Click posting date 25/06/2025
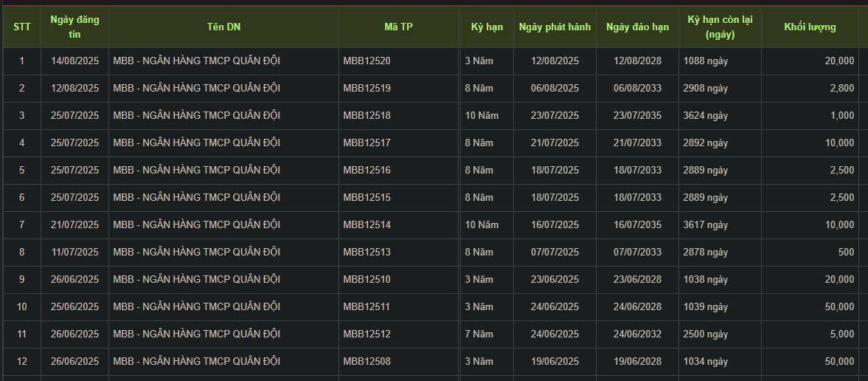This screenshot has height=381, width=868. point(74,306)
